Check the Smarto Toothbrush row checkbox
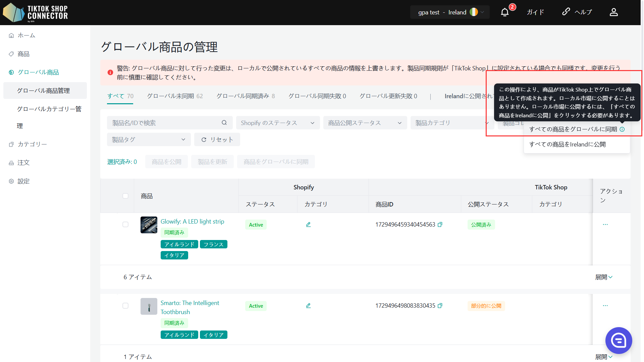 (125, 306)
